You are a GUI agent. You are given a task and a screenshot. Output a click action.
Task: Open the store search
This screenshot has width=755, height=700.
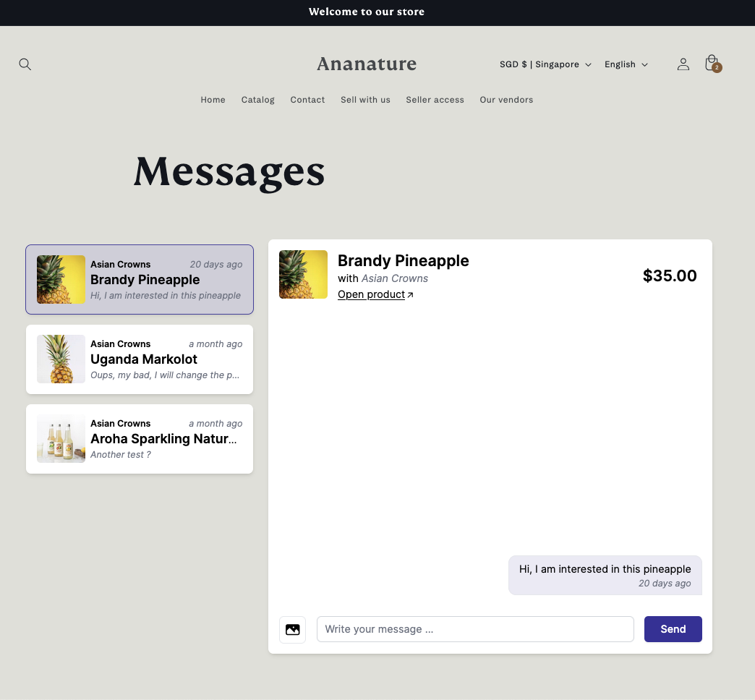(x=25, y=64)
